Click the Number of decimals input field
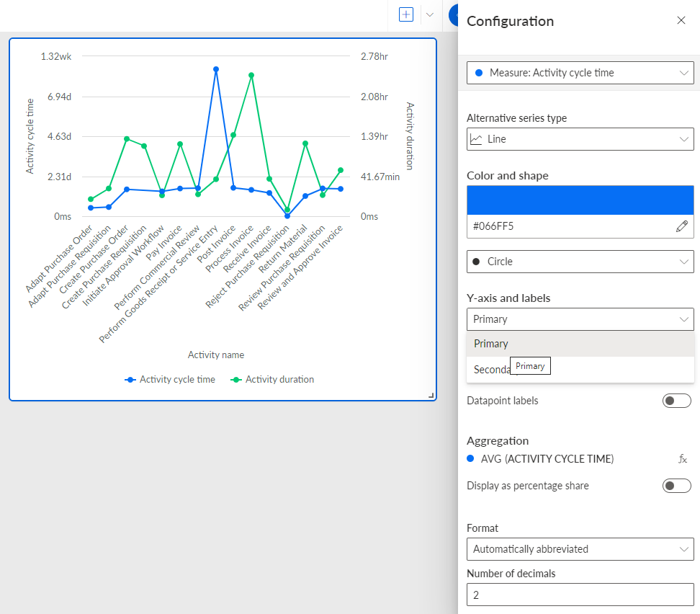 point(580,595)
